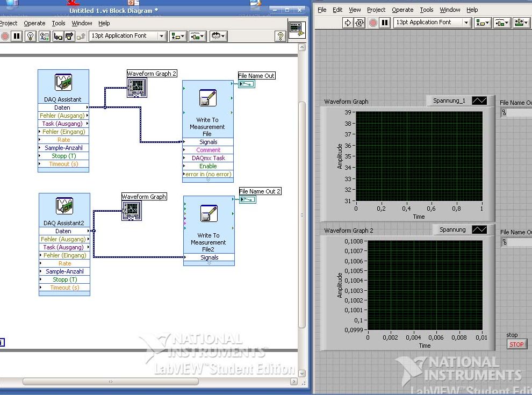Click the Run arrow in the front panel toolbar
The image size is (532, 395).
[348, 23]
